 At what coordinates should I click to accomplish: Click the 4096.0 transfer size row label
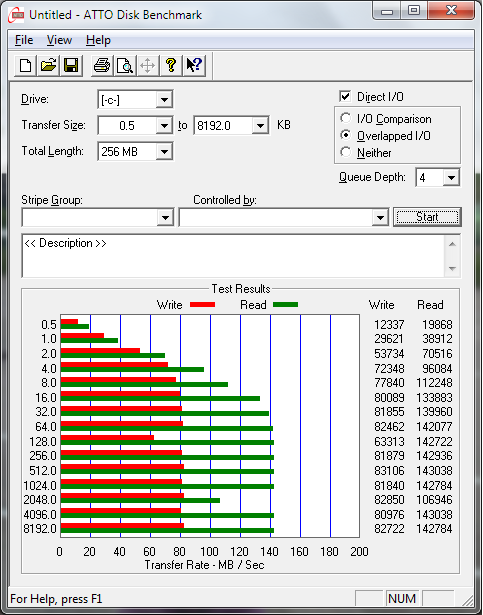tap(40, 514)
